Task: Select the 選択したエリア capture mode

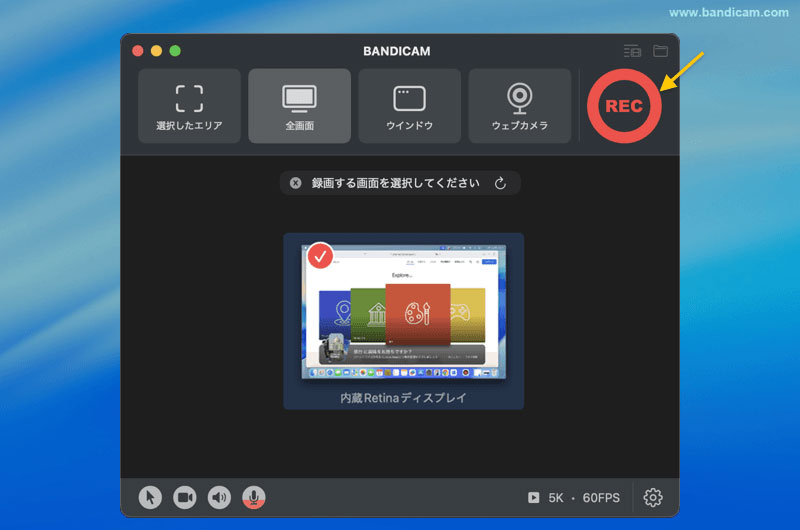Action: click(189, 106)
